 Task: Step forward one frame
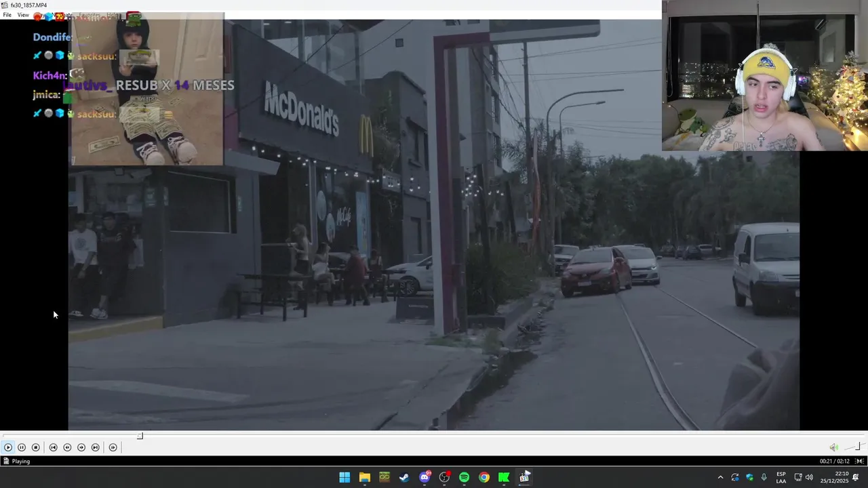[x=113, y=447]
